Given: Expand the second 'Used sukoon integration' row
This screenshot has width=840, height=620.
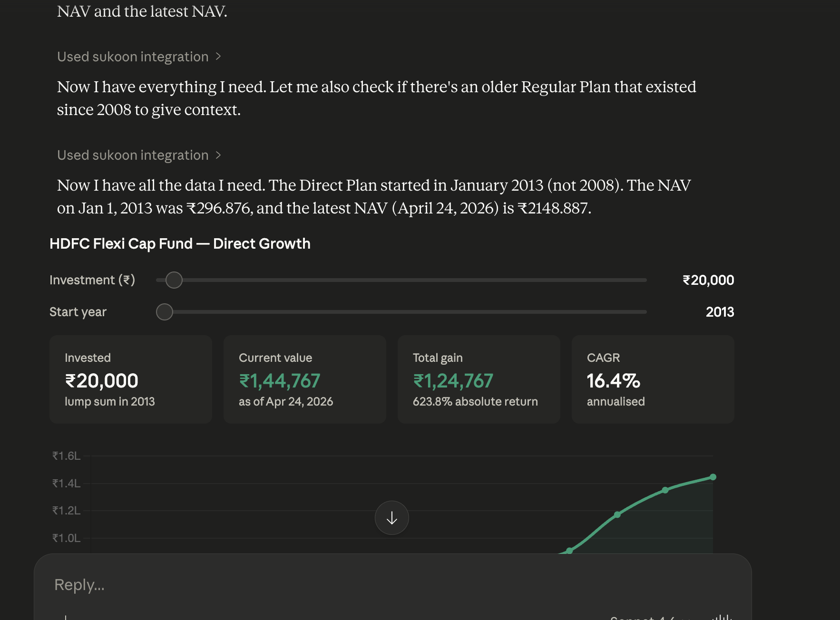Looking at the screenshot, I should pyautogui.click(x=139, y=155).
